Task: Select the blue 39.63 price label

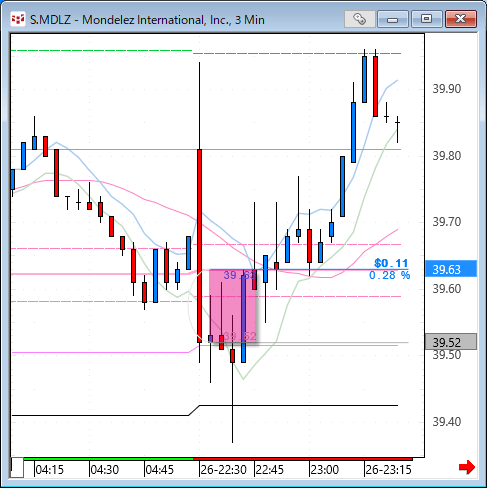Action: (x=451, y=269)
